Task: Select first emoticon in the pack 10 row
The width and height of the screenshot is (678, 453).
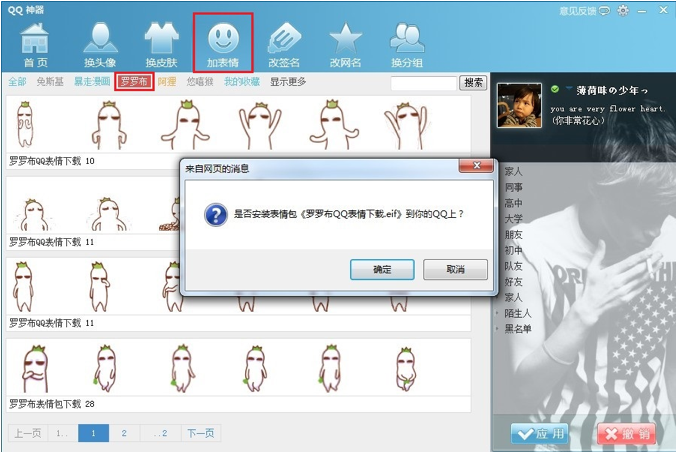Action: pos(25,124)
